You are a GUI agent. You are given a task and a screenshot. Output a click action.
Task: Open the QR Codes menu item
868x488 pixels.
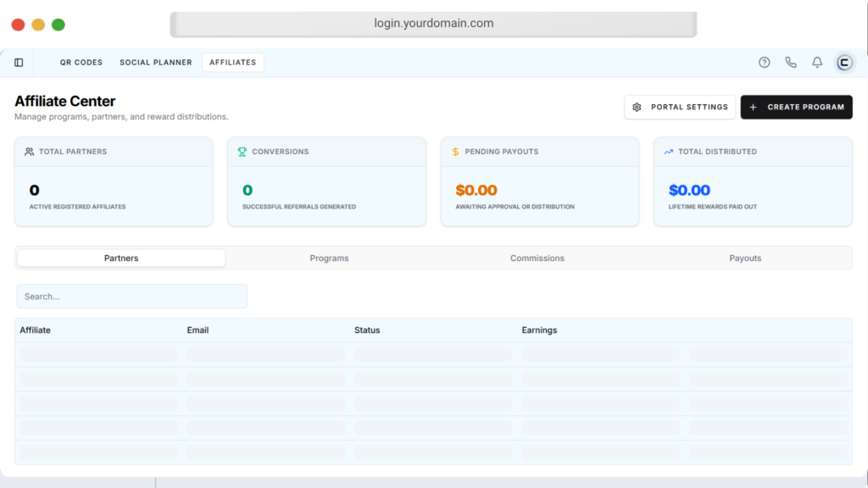(x=81, y=63)
